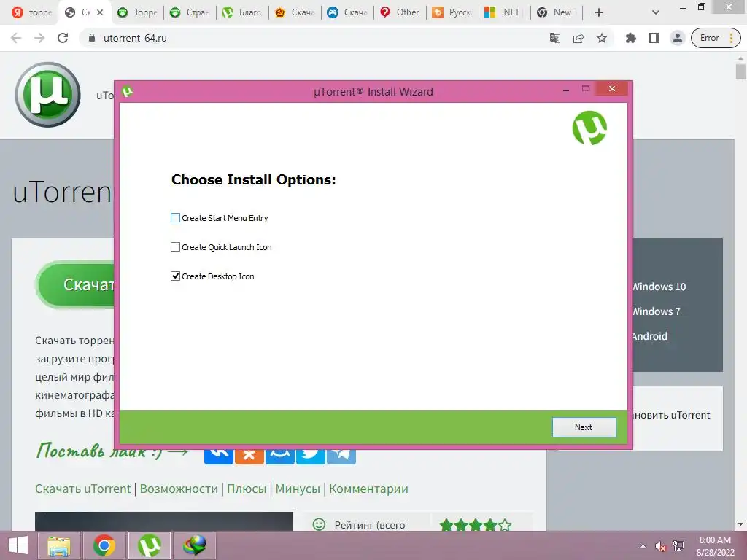This screenshot has width=747, height=560.
Task: Click the uTorrent taskbar icon
Action: 150,545
